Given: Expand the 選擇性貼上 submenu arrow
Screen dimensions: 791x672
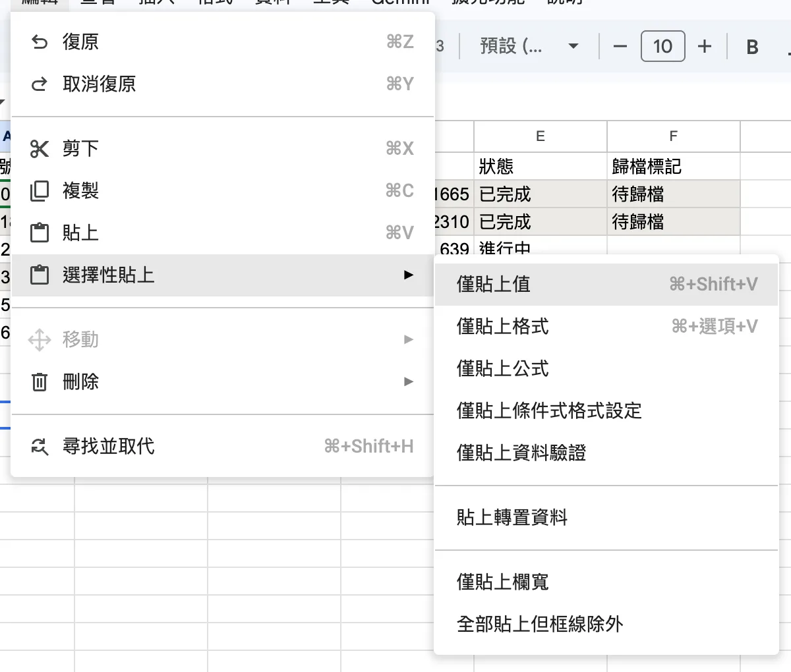Looking at the screenshot, I should pyautogui.click(x=409, y=275).
